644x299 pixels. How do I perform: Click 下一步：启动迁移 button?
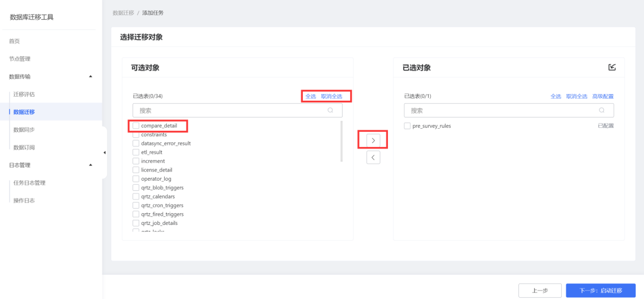601,290
